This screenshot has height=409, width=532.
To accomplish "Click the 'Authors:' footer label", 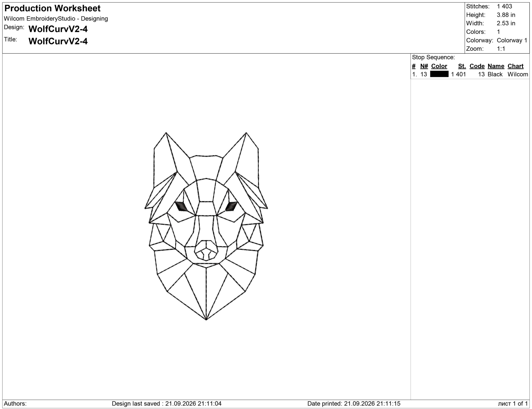I will pos(15,404).
